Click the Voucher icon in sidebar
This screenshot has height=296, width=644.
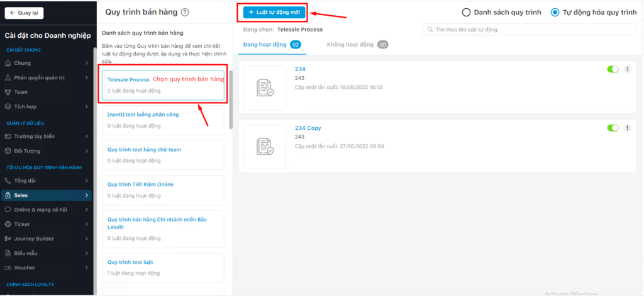coord(8,268)
